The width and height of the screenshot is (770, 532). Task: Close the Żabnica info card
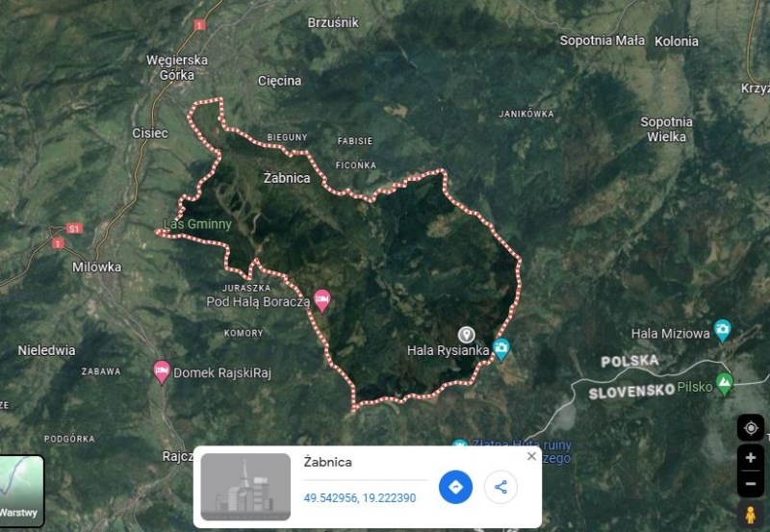click(531, 456)
